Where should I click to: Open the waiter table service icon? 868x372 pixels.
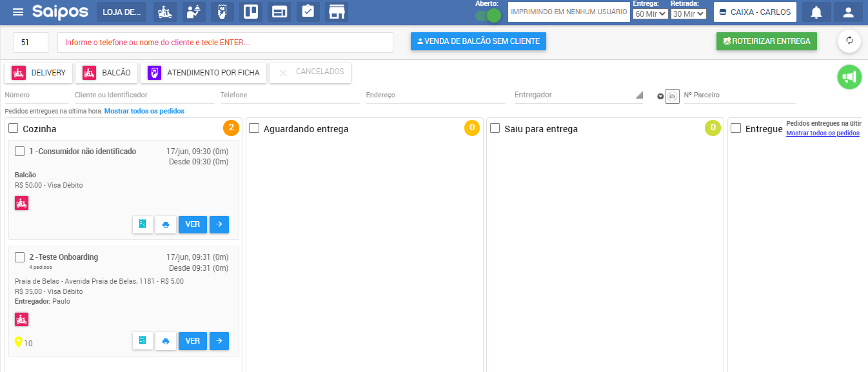[x=193, y=12]
